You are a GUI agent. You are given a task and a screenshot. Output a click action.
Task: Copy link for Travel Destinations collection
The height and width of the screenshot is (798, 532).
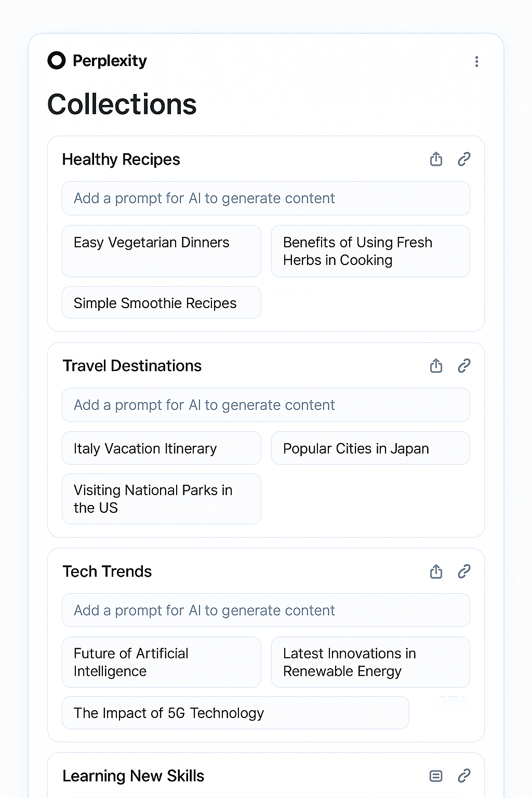pyautogui.click(x=464, y=366)
